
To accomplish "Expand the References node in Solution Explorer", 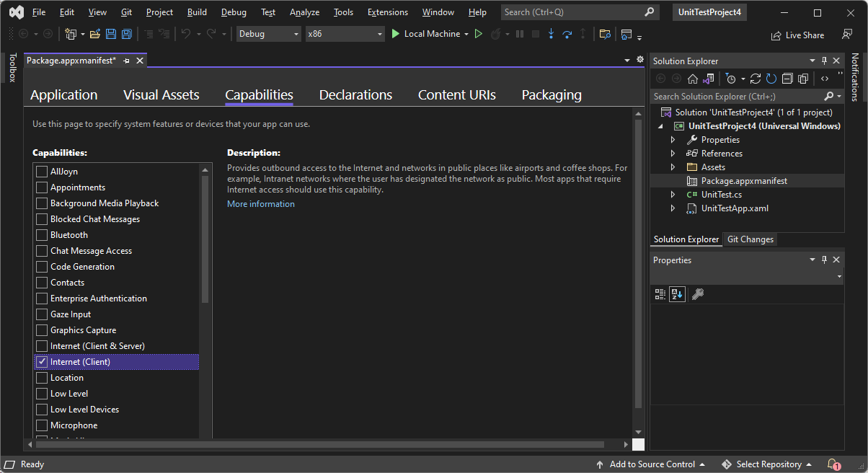I will (673, 154).
